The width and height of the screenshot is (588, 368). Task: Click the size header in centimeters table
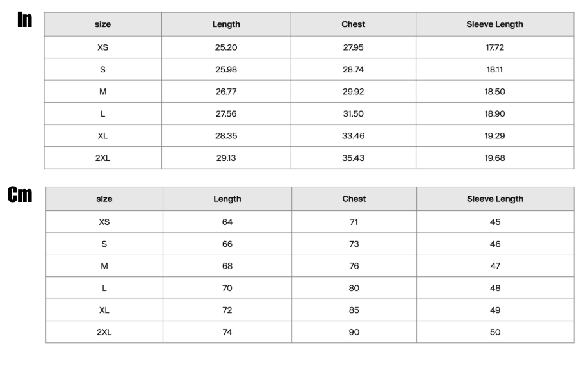click(104, 199)
